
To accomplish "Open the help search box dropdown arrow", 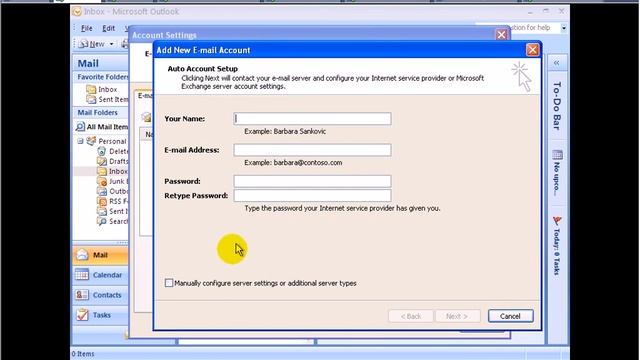I will [564, 28].
